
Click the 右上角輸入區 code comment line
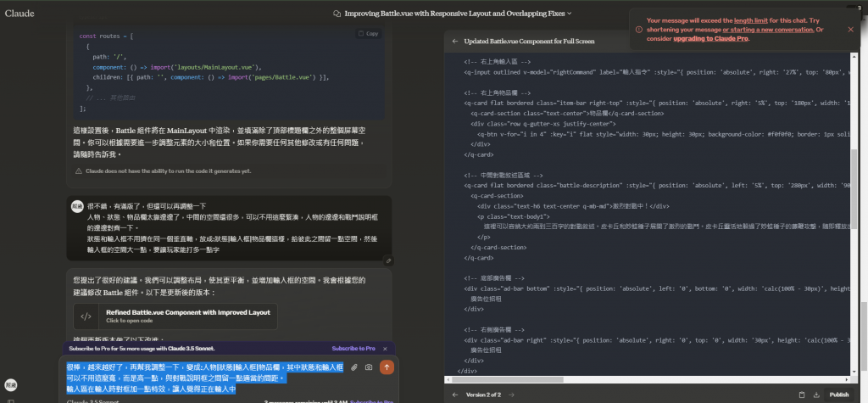(498, 62)
